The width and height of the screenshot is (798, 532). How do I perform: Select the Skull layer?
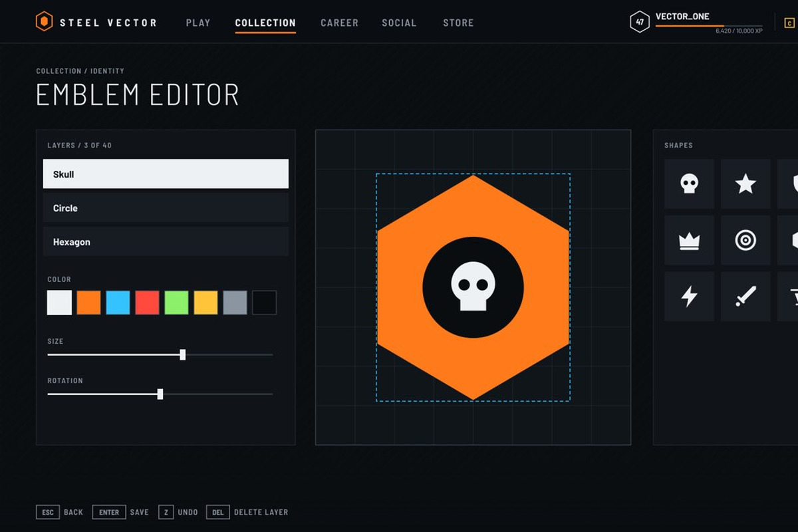pos(166,174)
